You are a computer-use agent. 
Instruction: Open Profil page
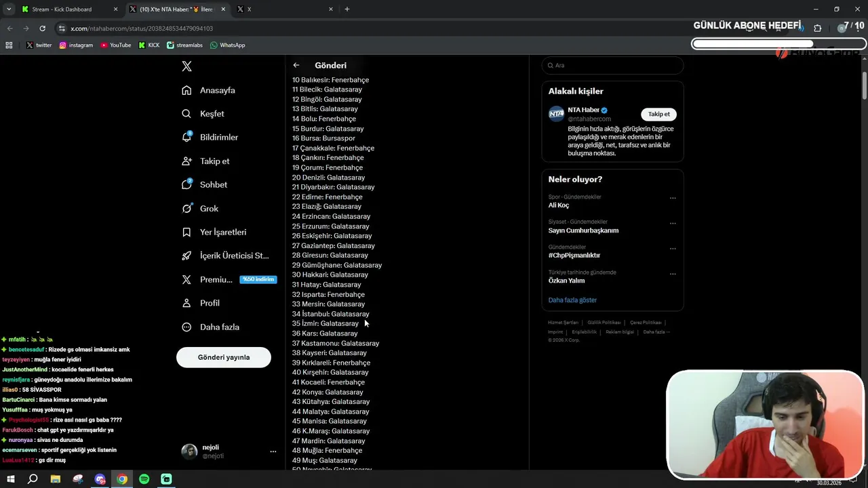point(200,303)
